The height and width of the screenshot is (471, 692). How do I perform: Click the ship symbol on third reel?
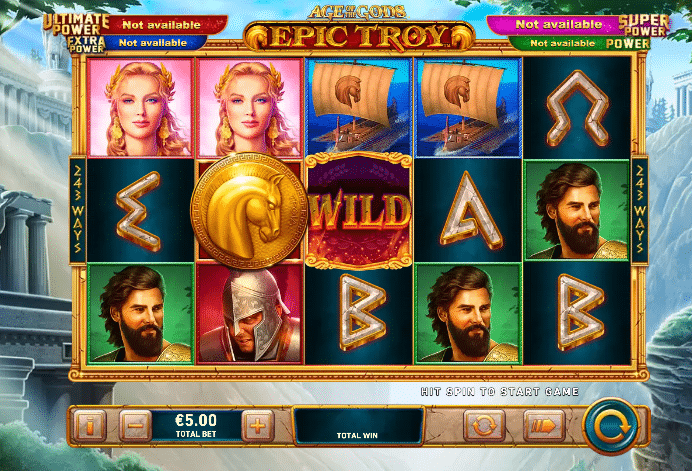tap(359, 107)
